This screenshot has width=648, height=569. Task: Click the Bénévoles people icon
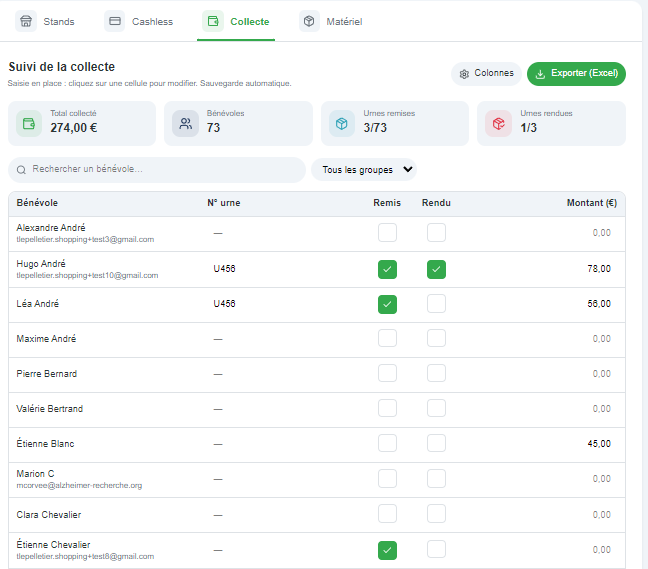point(186,124)
